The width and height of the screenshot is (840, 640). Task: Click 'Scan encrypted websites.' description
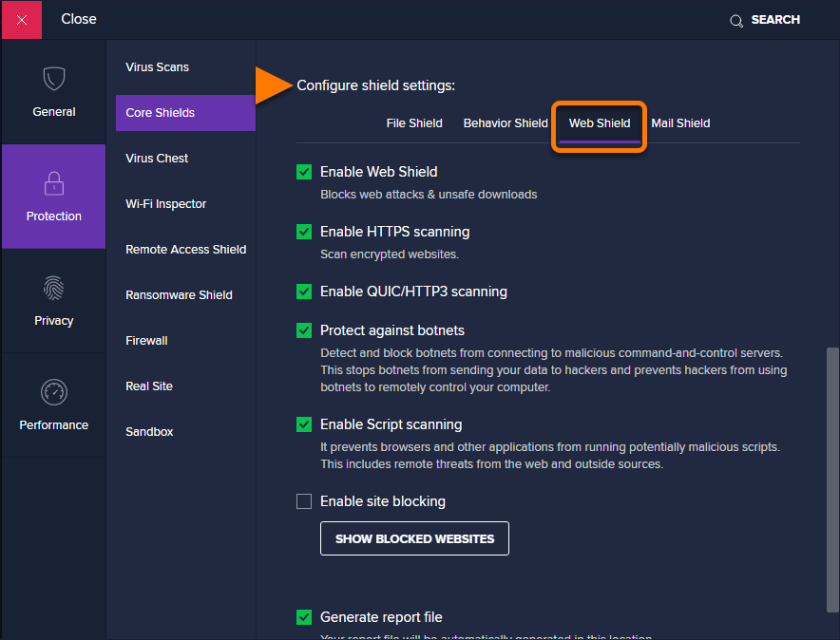point(390,254)
